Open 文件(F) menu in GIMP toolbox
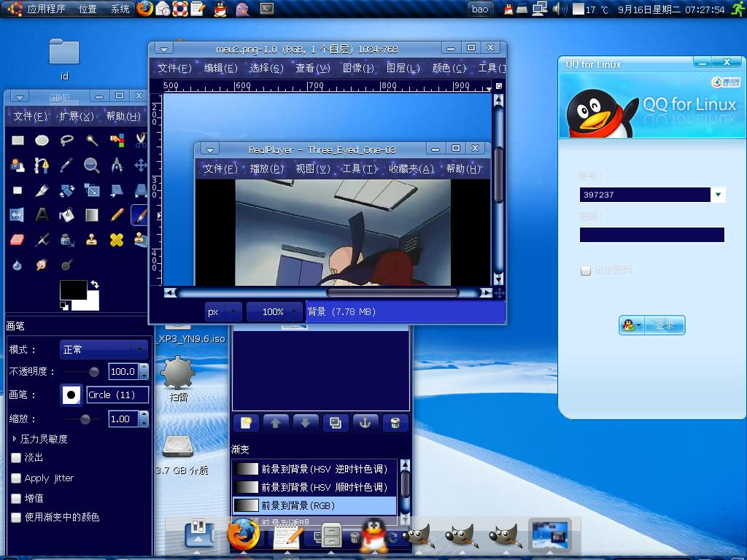The image size is (747, 560). (30, 116)
